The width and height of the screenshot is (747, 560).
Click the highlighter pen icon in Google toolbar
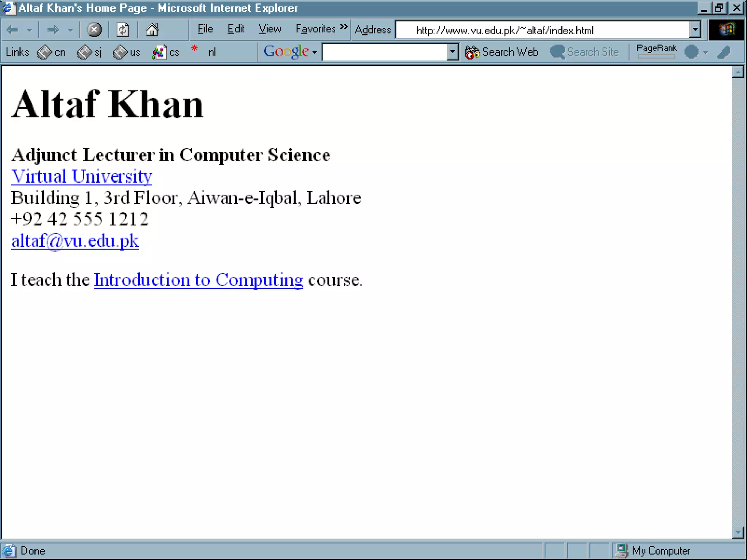click(x=724, y=52)
